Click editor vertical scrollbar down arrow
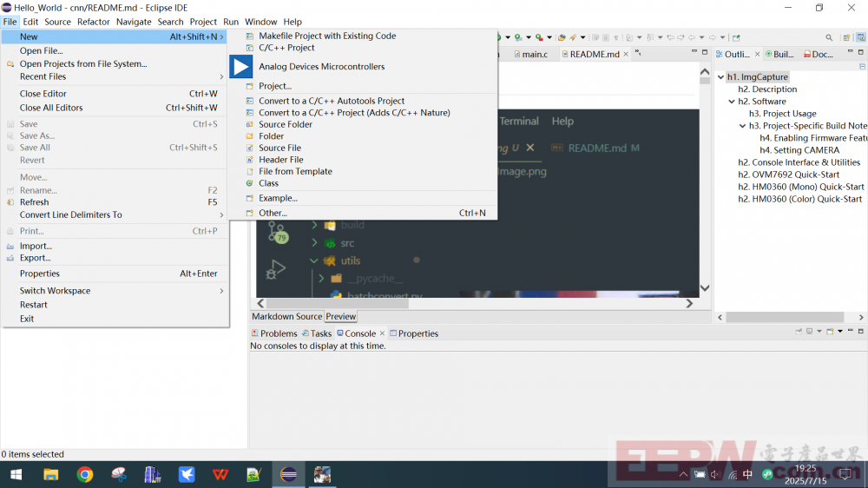This screenshot has height=488, width=868. [705, 288]
